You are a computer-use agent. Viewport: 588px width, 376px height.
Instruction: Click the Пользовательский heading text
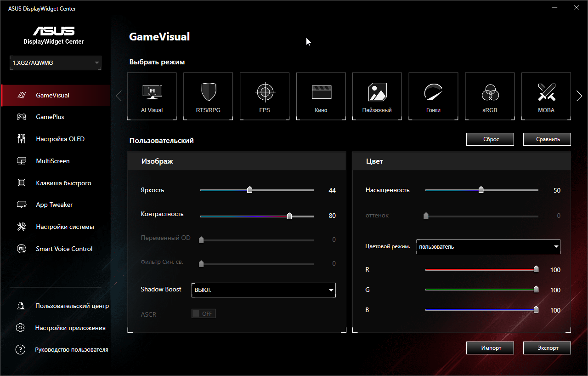[162, 141]
